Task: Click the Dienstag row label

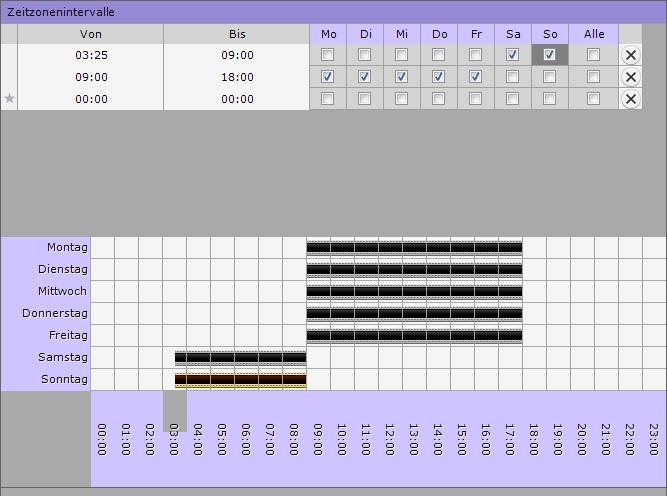Action: point(63,269)
